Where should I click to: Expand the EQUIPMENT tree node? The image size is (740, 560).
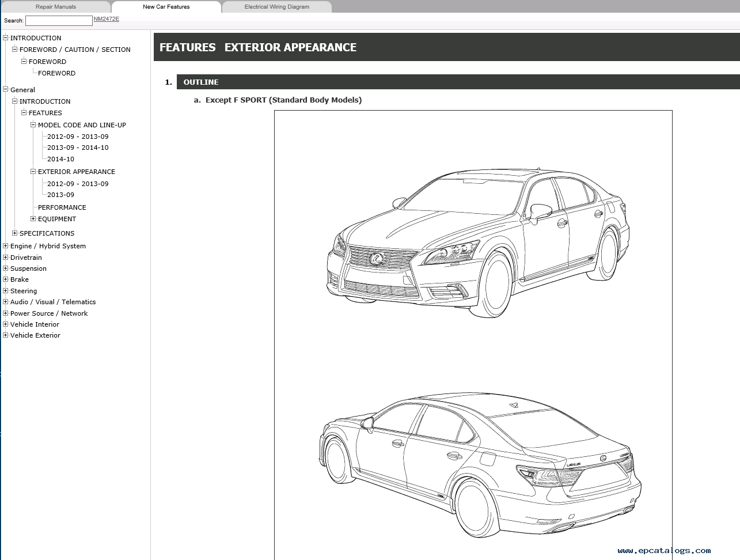click(x=33, y=218)
